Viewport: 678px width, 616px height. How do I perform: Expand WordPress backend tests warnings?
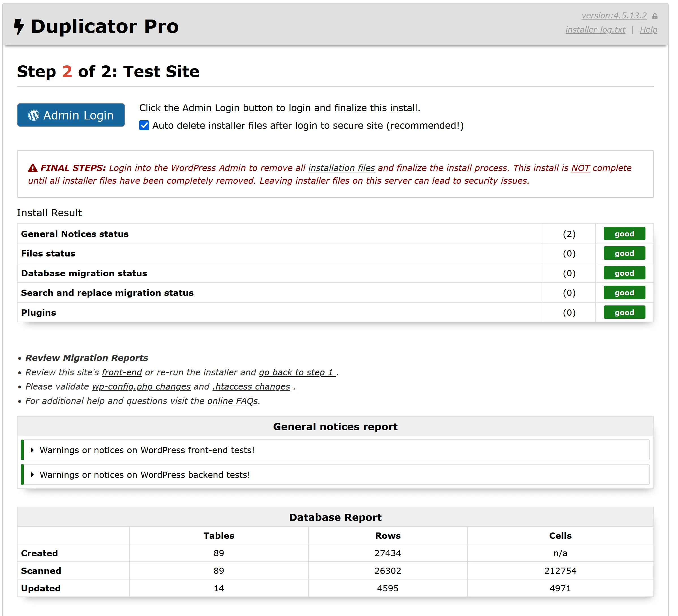(x=145, y=475)
